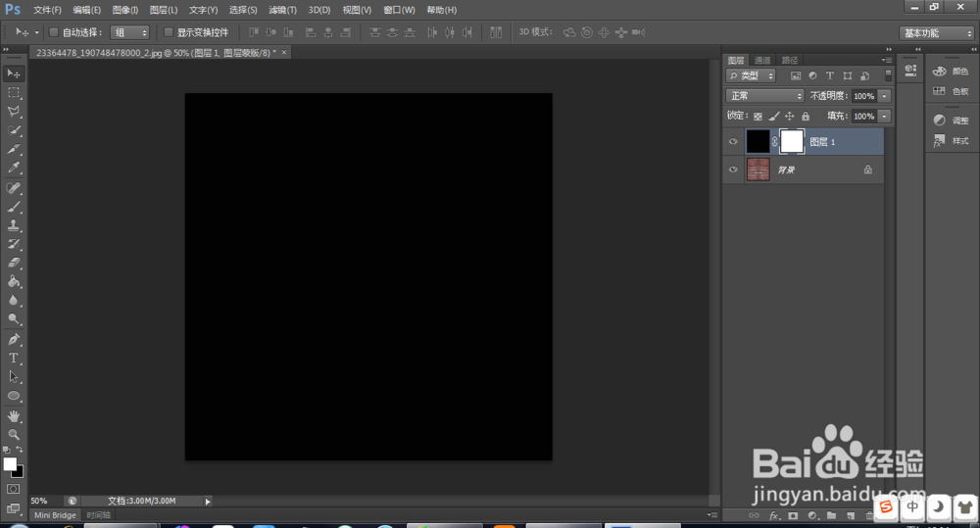Open the 样式 panel
The height and width of the screenshot is (528, 980).
(951, 141)
